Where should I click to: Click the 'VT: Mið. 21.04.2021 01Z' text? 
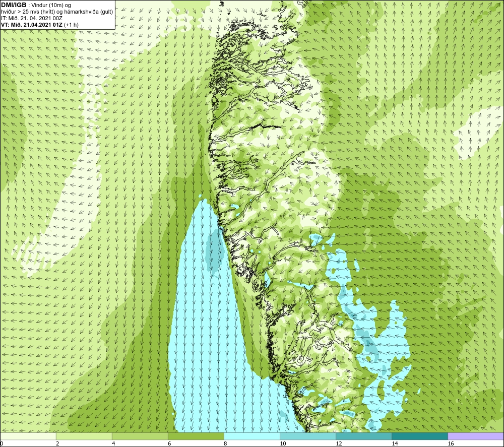coord(32,25)
